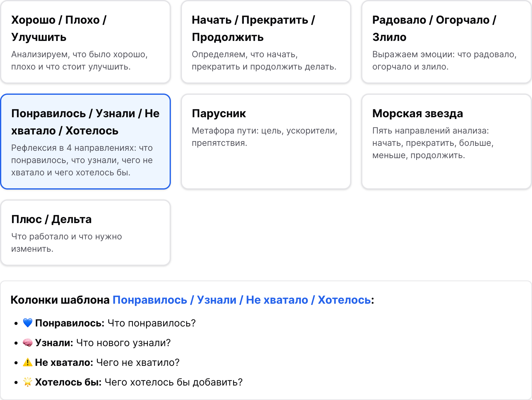The image size is (532, 400).
Task: Choose the Морская звезда template card
Action: [446, 142]
